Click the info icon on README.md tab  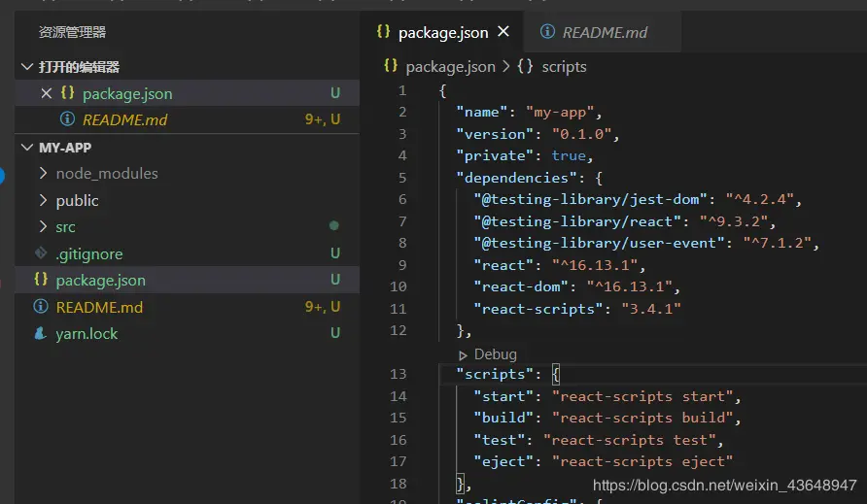[547, 31]
